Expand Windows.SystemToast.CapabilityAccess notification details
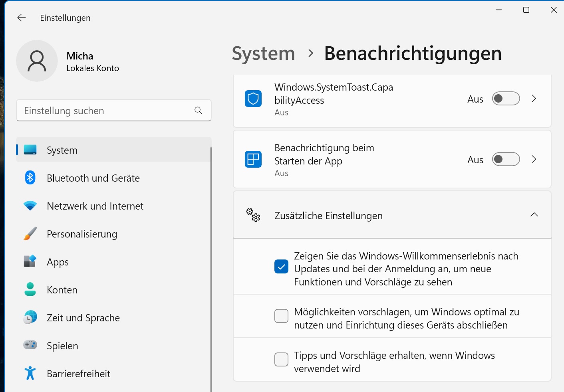564x392 pixels. (534, 98)
